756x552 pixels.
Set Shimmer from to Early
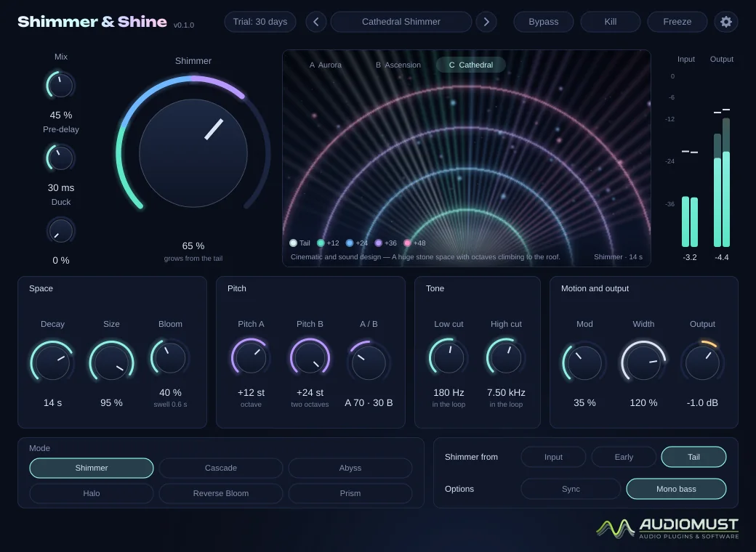[624, 457]
